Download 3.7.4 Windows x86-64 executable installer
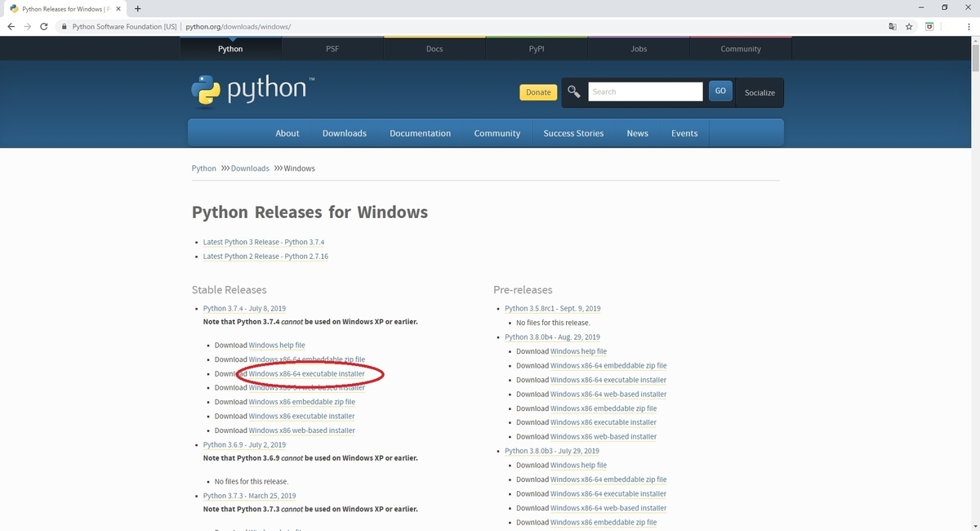The image size is (980, 531). [307, 374]
